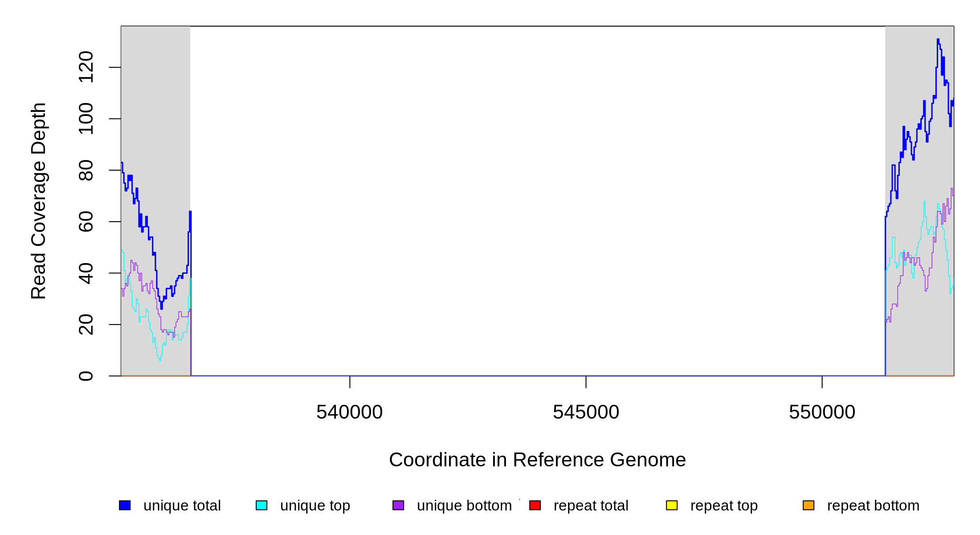Select the yellow repeat top legend swatch
Image resolution: width=980 pixels, height=535 pixels.
click(672, 505)
